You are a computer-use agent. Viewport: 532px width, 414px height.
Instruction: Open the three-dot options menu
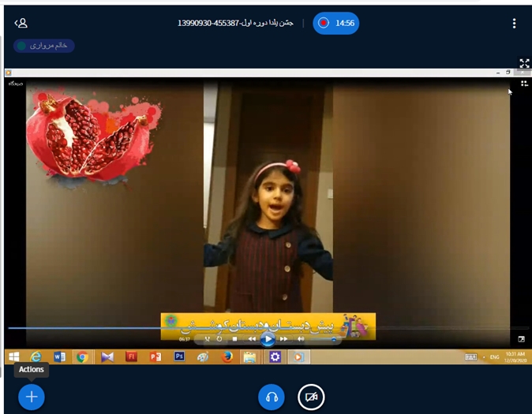514,24
